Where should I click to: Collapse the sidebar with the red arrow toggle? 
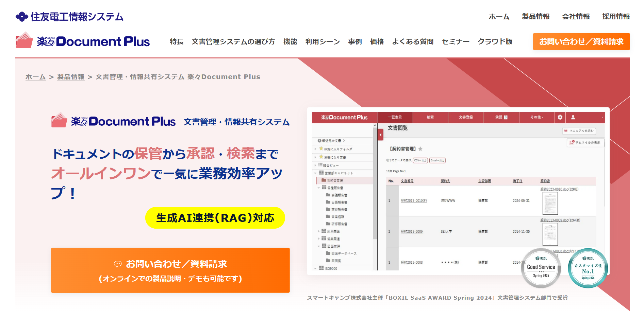pos(381,134)
